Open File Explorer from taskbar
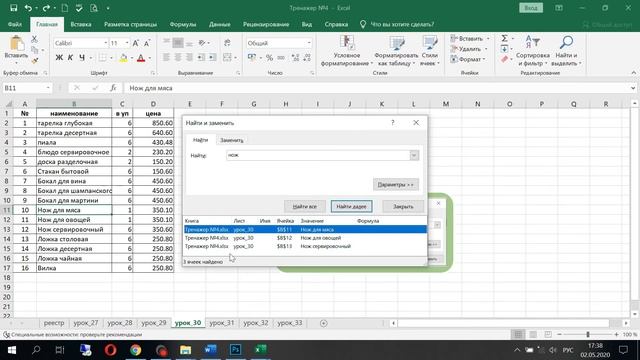The width and height of the screenshot is (640, 360). point(186,350)
